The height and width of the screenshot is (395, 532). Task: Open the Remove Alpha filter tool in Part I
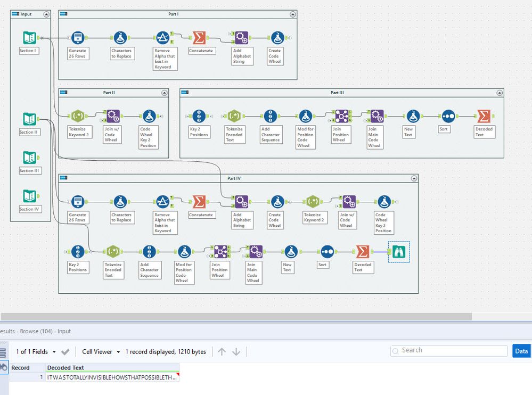click(x=162, y=38)
